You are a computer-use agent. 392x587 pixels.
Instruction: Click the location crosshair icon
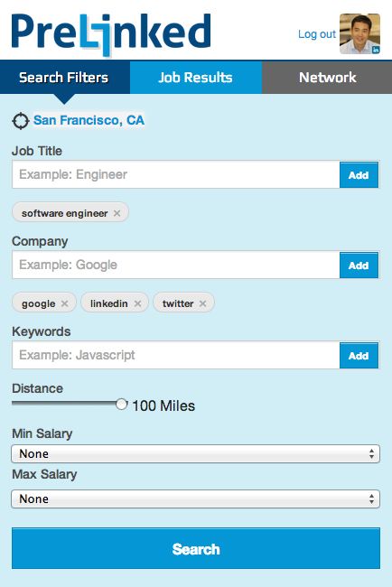pyautogui.click(x=20, y=121)
